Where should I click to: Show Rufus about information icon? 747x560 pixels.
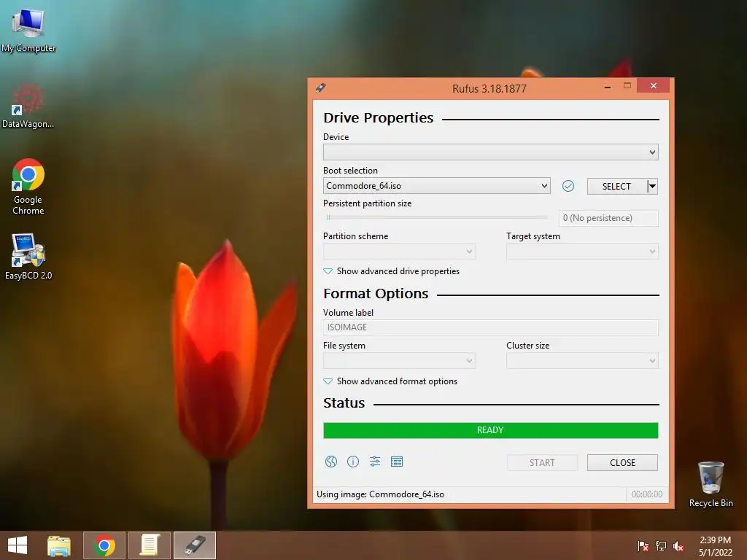click(353, 462)
